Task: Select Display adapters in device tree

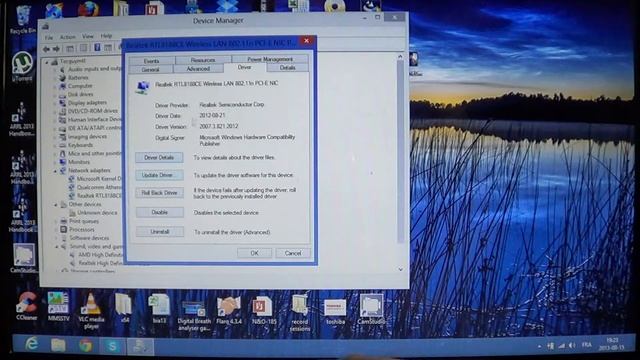Action: coord(87,103)
